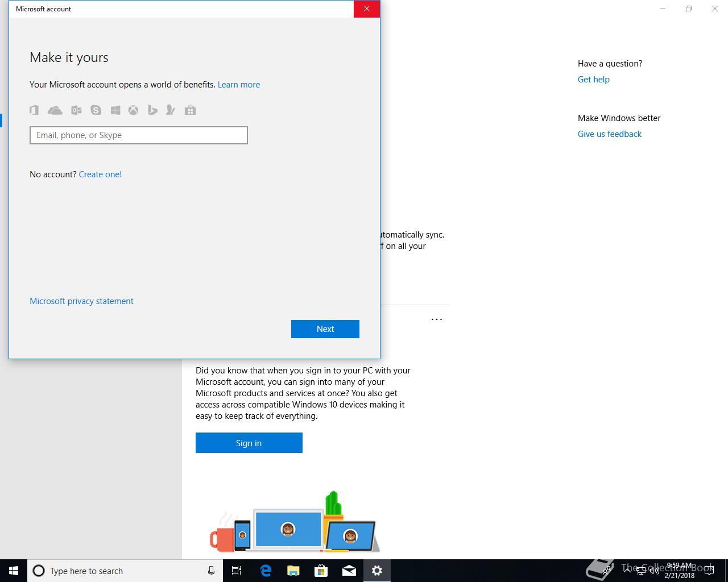Open the Action Center notification icon
The width and height of the screenshot is (728, 582).
pos(709,571)
